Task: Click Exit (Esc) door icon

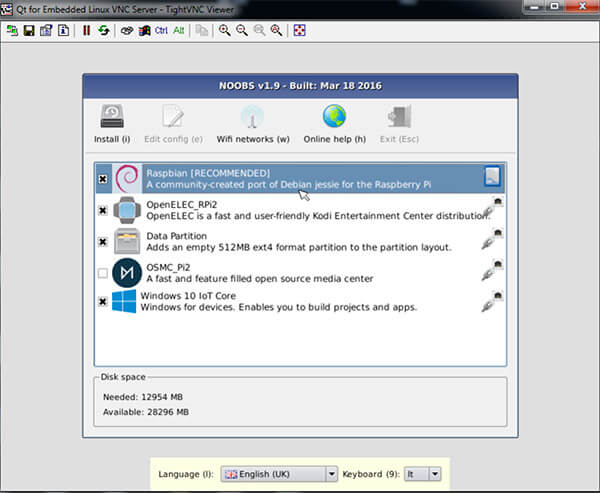Action: [x=399, y=116]
